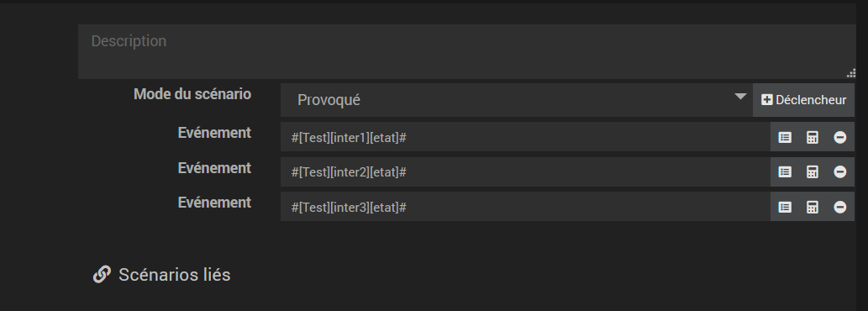Remove the inter3 event trigger
The height and width of the screenshot is (311, 868).
pos(839,207)
